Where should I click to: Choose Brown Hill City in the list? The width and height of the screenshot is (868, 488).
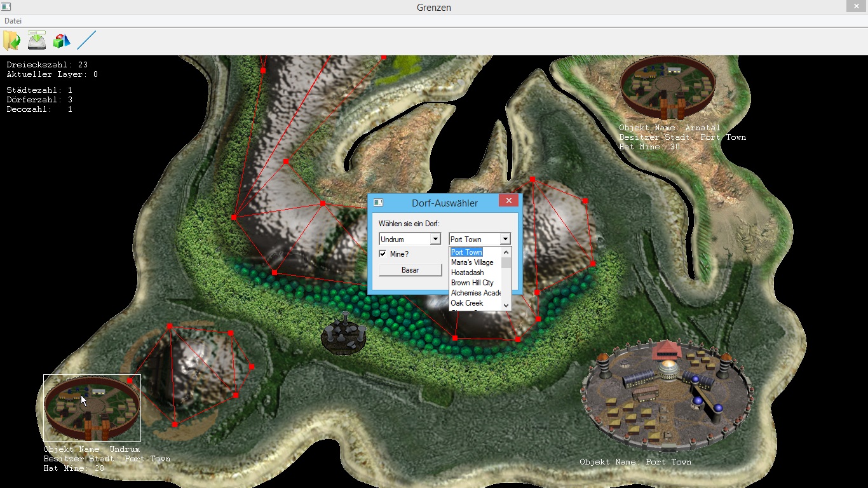pos(472,283)
